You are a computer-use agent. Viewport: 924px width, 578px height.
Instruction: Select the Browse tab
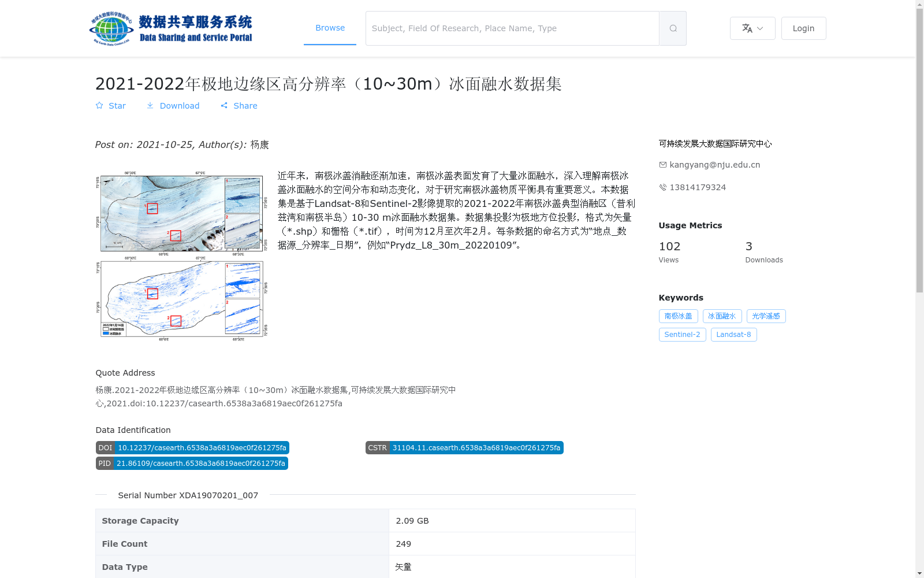pyautogui.click(x=330, y=28)
